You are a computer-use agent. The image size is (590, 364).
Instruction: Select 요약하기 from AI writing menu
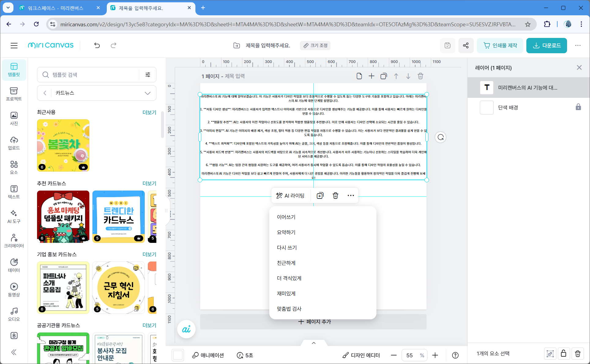286,232
